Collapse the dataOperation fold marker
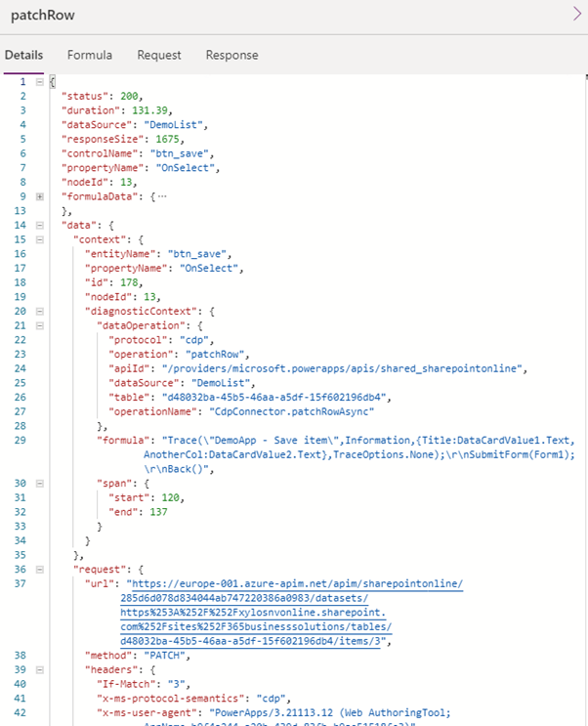The height and width of the screenshot is (726, 588). [x=40, y=326]
